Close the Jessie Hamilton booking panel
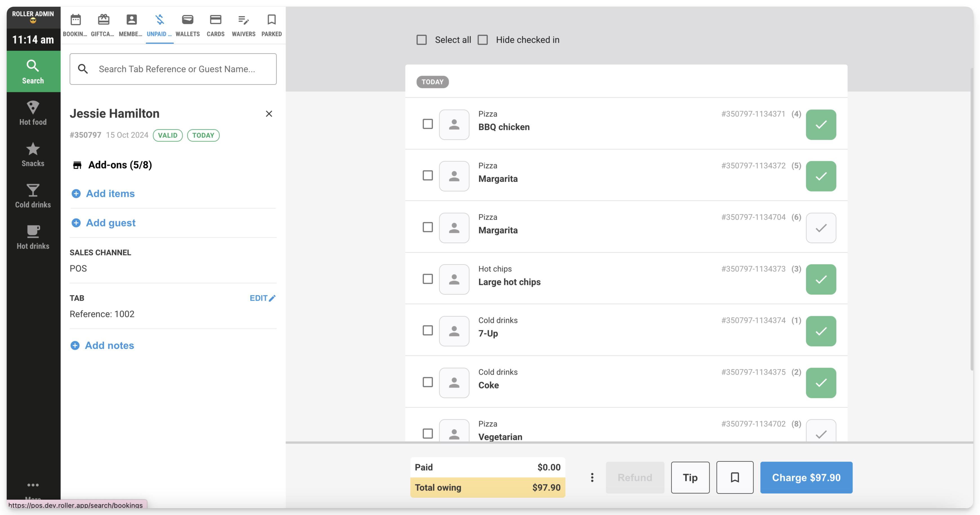Image resolution: width=980 pixels, height=515 pixels. click(269, 114)
